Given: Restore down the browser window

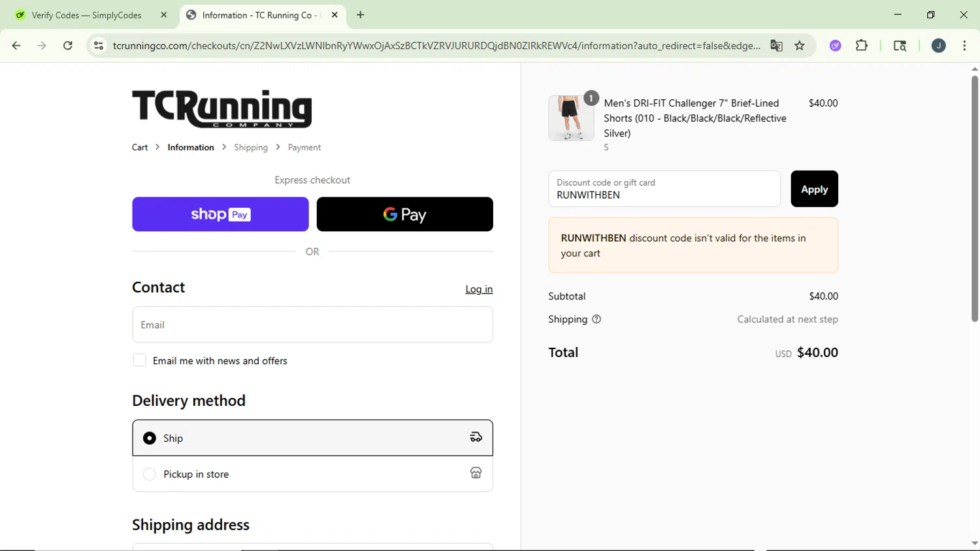Looking at the screenshot, I should [930, 15].
